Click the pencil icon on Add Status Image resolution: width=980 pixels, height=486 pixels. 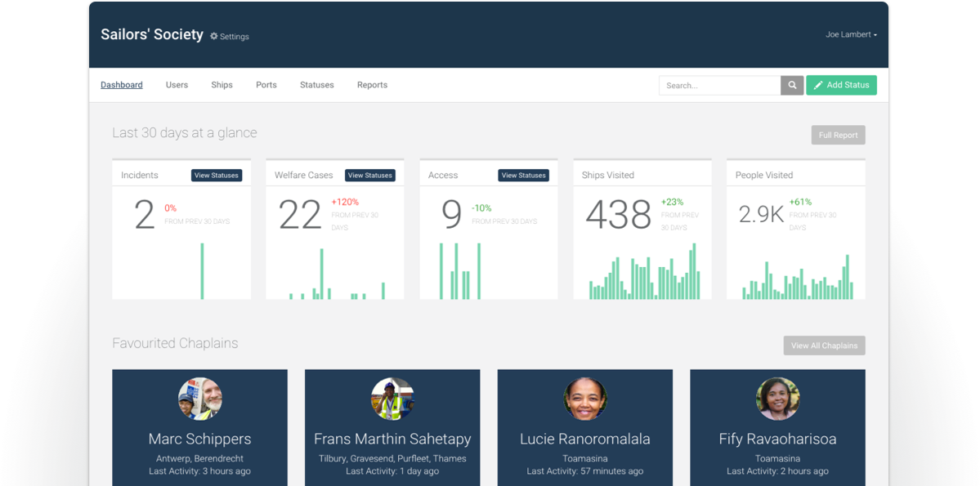coord(818,86)
